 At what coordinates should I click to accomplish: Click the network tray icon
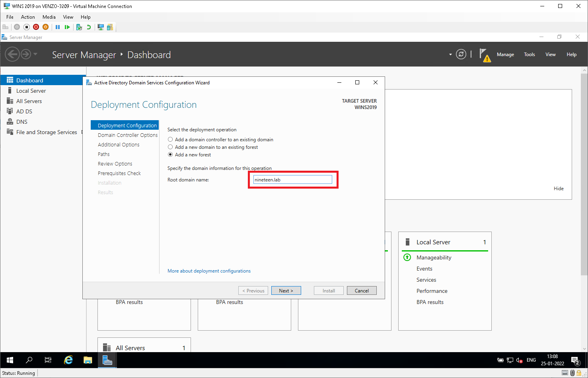(x=510, y=360)
